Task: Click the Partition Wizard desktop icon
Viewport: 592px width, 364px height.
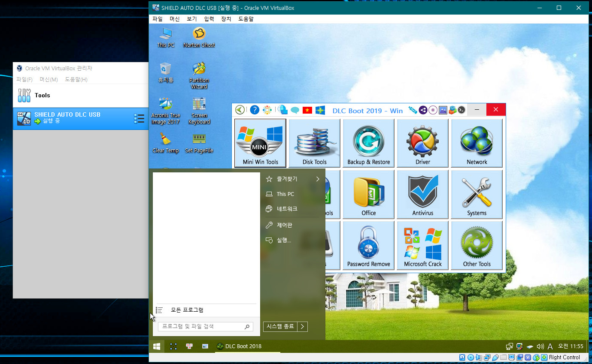Action: click(199, 75)
